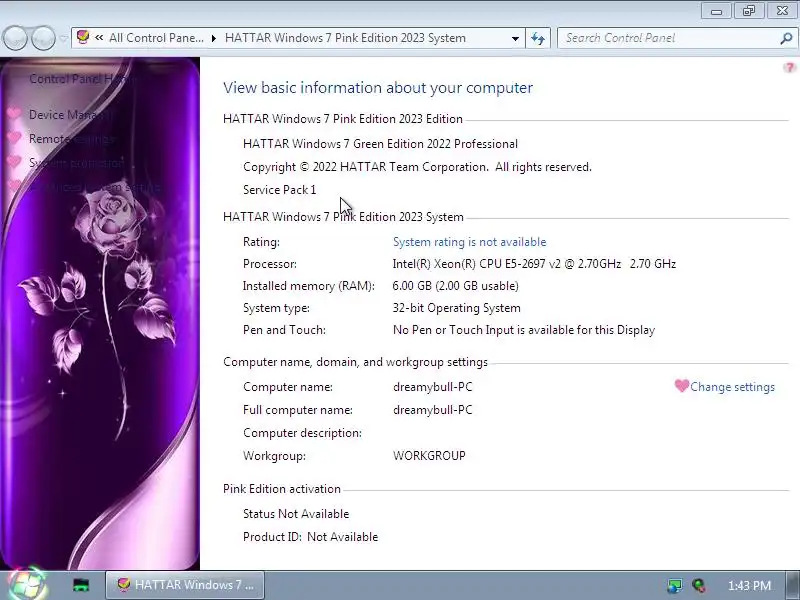800x600 pixels.
Task: Click the Copyright 2022 HATTAR Team text
Action: (417, 167)
